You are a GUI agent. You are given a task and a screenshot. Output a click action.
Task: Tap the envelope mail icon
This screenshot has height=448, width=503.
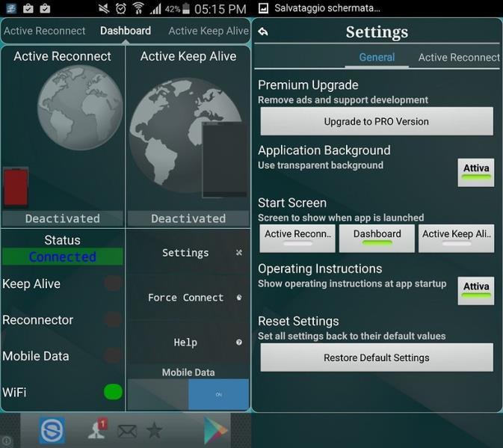pos(127,431)
